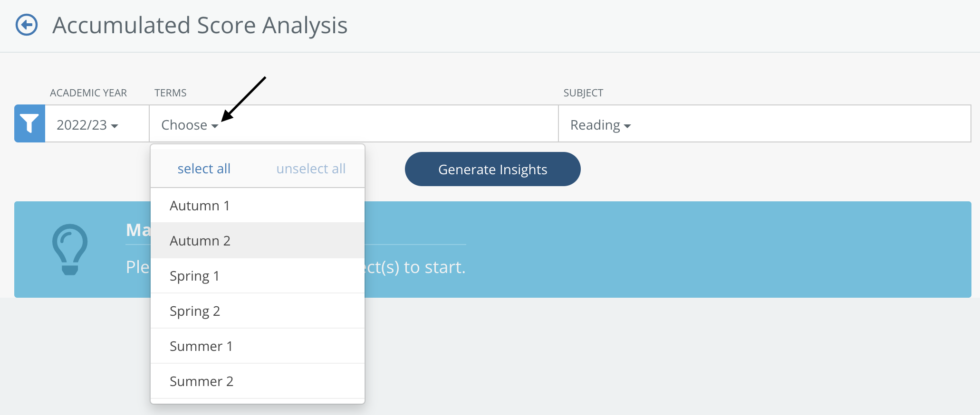Pick Summer 1 term option
Screen dimensions: 980x415
tap(258, 346)
